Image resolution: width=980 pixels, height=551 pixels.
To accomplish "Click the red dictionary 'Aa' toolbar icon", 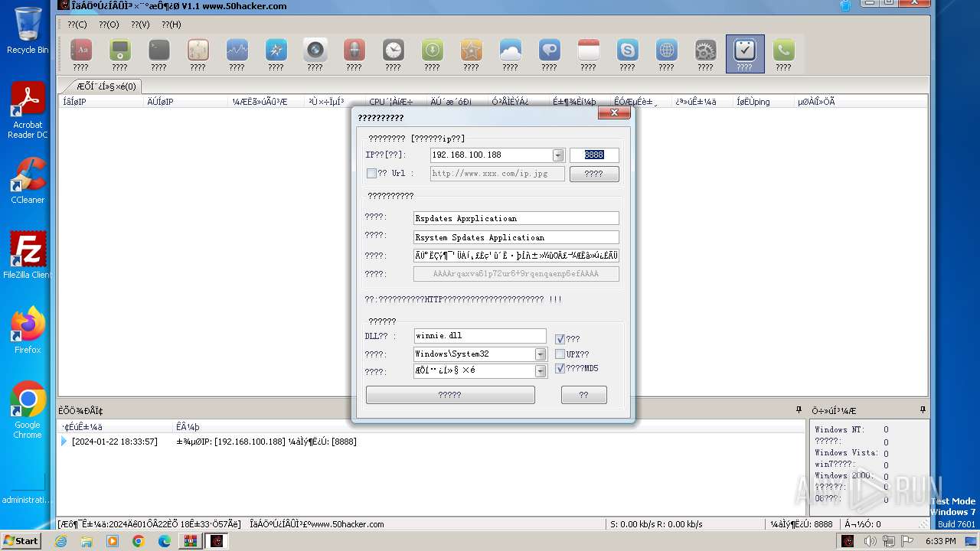I will 80,51.
